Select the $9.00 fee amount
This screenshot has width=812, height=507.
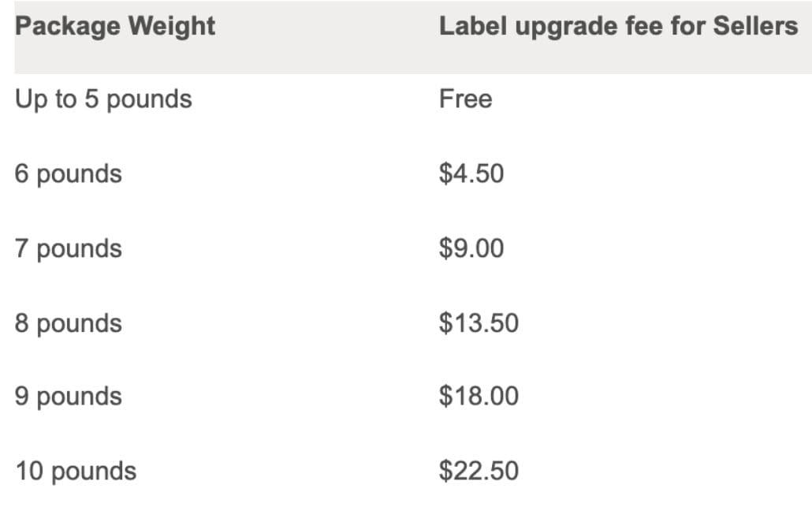[x=471, y=248]
